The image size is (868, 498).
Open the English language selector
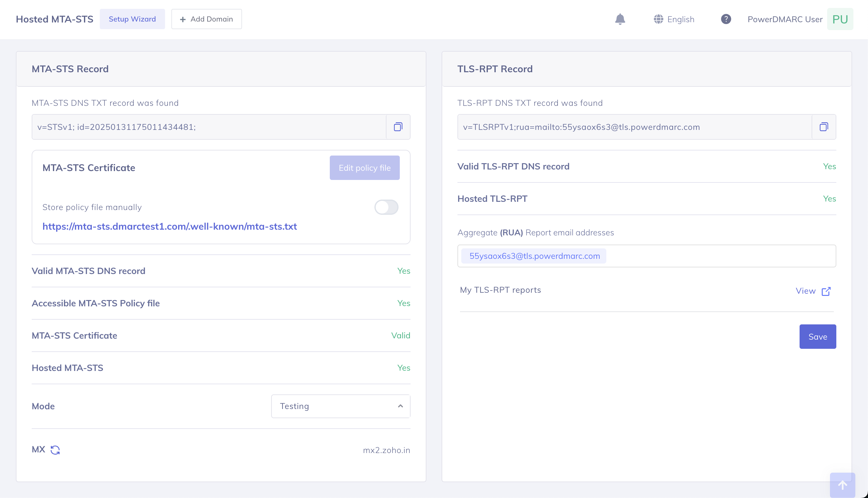point(674,19)
